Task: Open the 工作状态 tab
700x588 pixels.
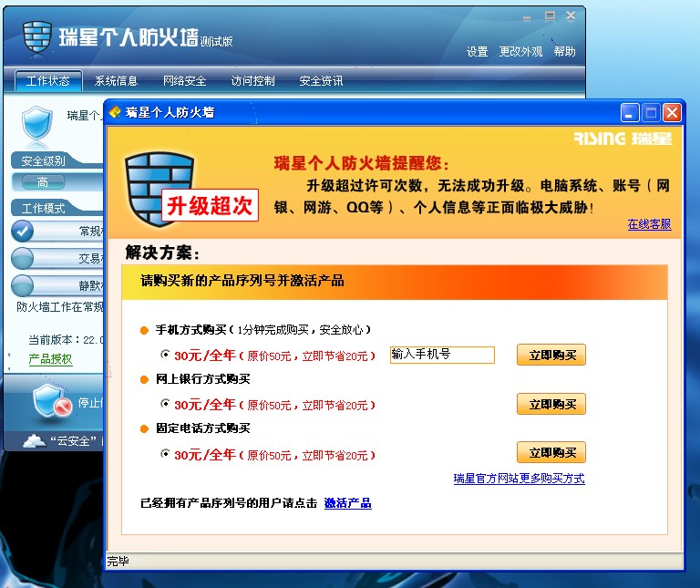Action: pyautogui.click(x=48, y=81)
